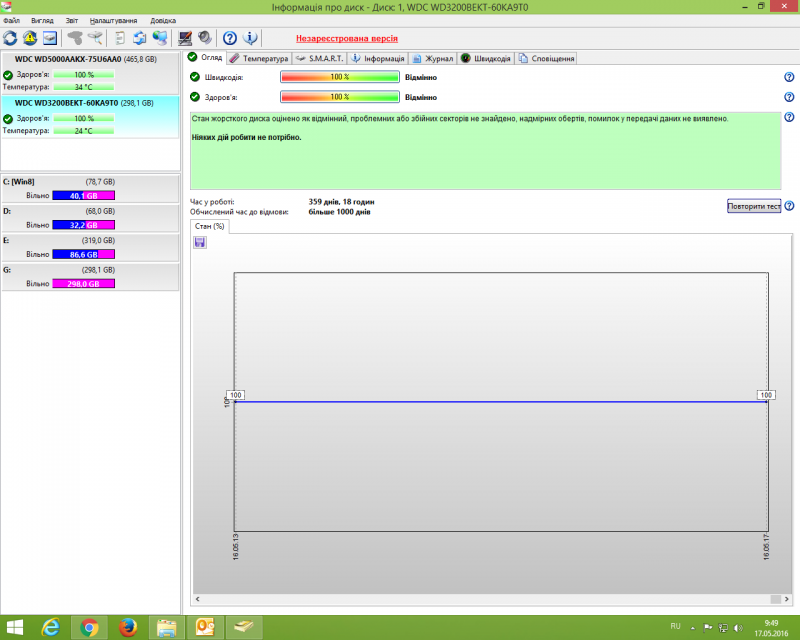The height and width of the screenshot is (640, 800).
Task: Select the WDC WD5000AAKX drive in sidebar
Action: pos(70,60)
